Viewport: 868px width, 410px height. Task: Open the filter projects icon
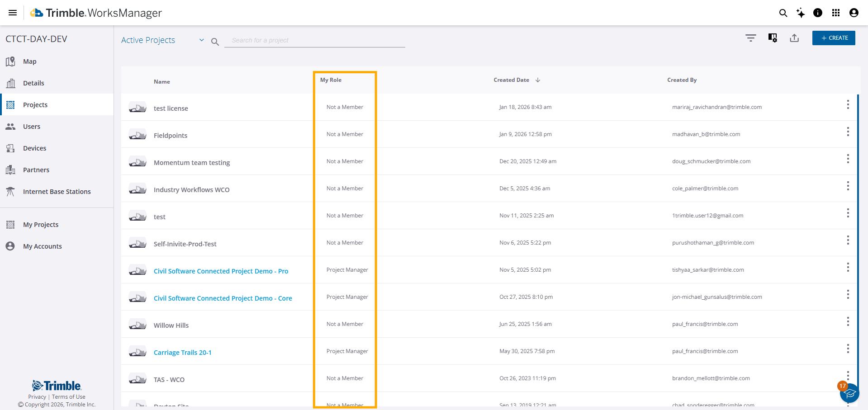point(751,38)
